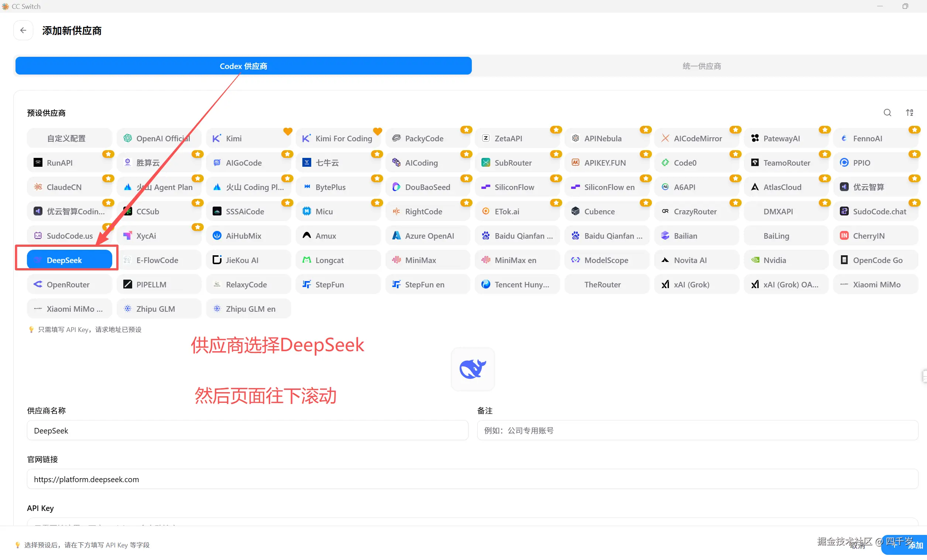Select SudoCode.chat provider
927x560 pixels.
(875, 212)
